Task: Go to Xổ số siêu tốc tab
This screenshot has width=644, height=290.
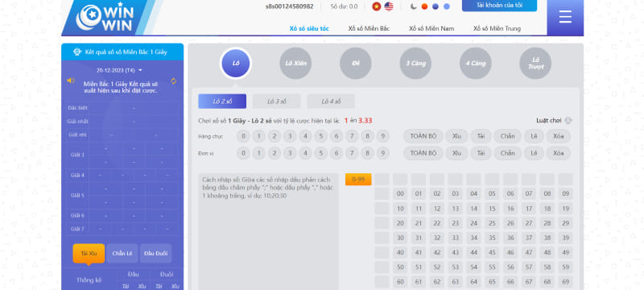Action: tap(309, 28)
